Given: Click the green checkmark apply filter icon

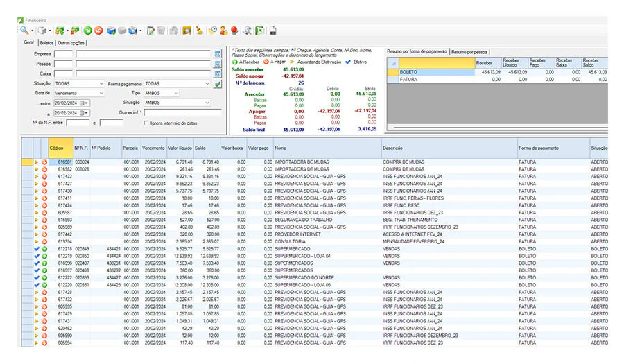Looking at the screenshot, I should tap(217, 84).
